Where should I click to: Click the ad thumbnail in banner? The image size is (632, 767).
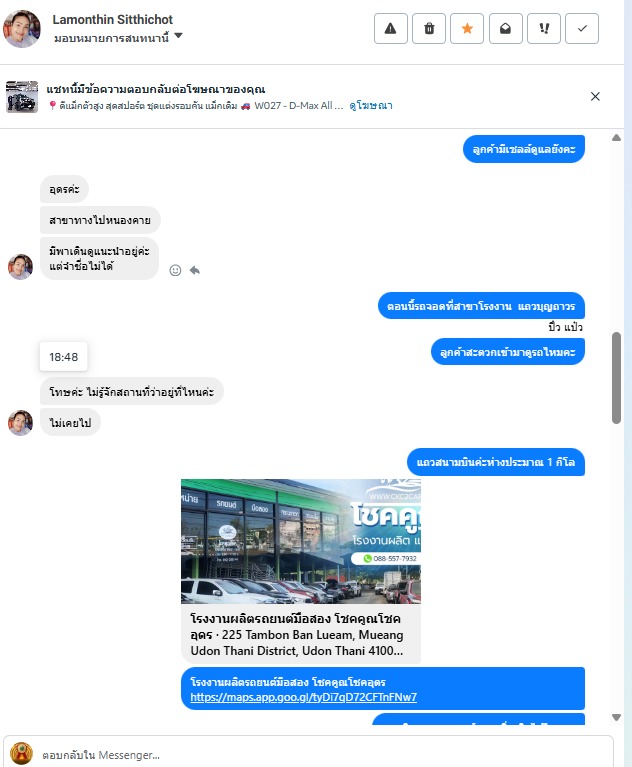tap(22, 97)
